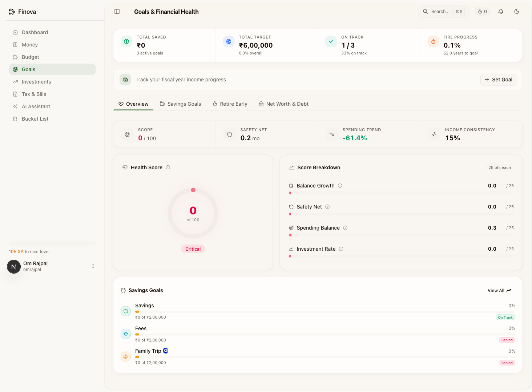Click the Spending Balance info icon

pos(345,228)
